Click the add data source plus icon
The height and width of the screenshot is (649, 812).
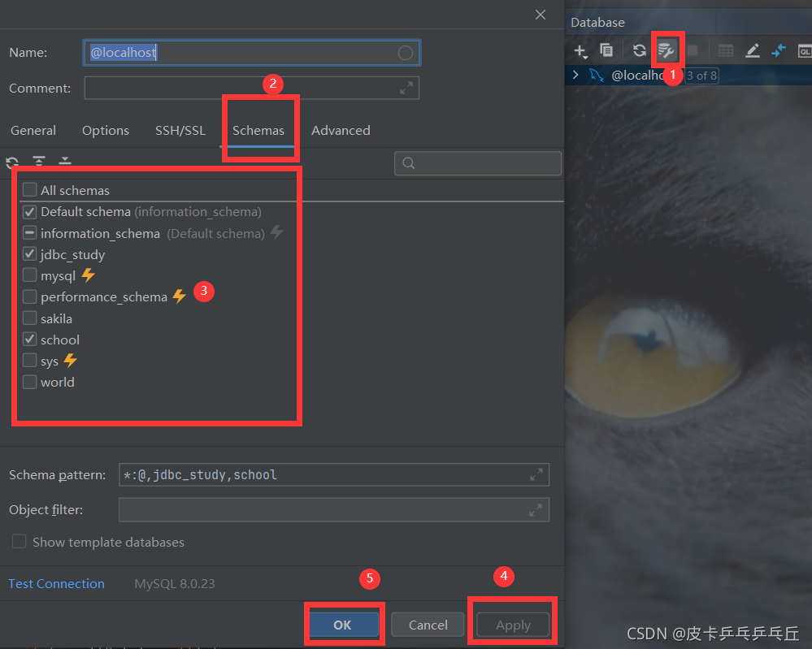[x=580, y=50]
